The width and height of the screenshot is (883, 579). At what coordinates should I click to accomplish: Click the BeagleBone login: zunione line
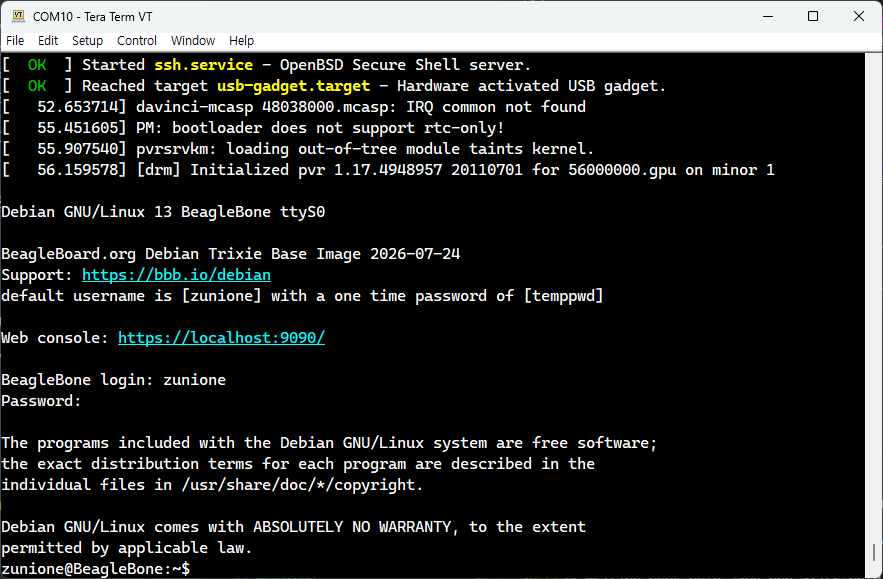click(113, 380)
